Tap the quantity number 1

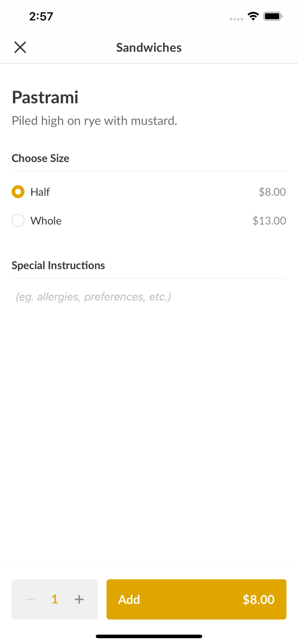(x=55, y=599)
